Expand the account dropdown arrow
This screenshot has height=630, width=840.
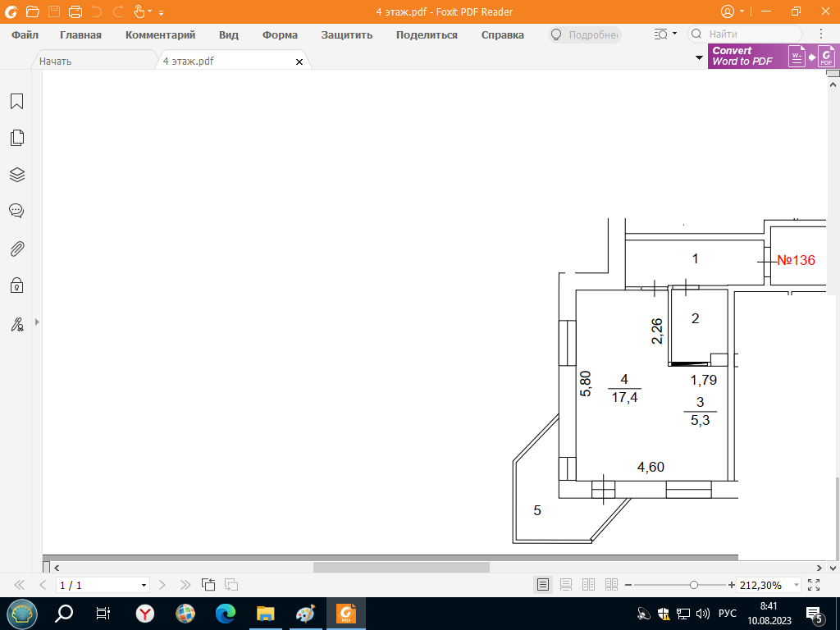tap(742, 11)
